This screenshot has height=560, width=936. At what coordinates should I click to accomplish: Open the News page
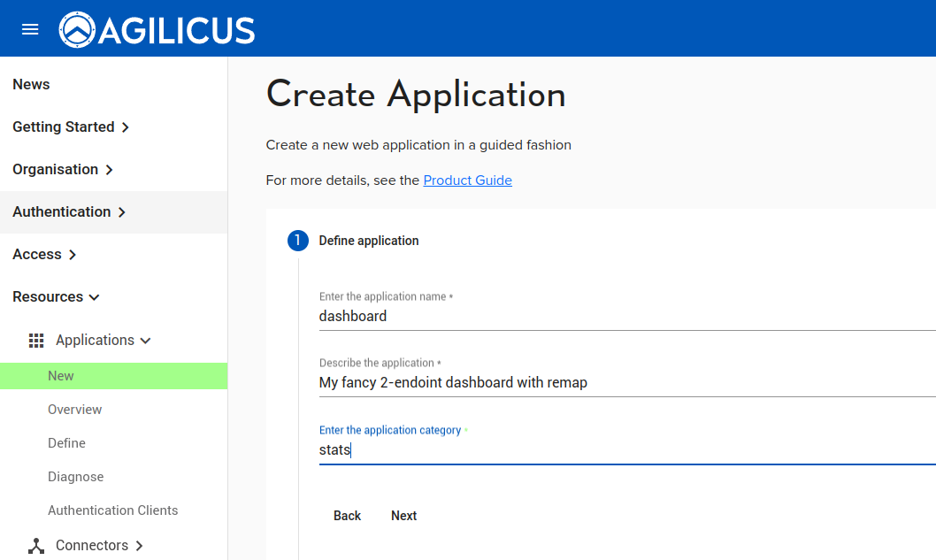pyautogui.click(x=31, y=85)
